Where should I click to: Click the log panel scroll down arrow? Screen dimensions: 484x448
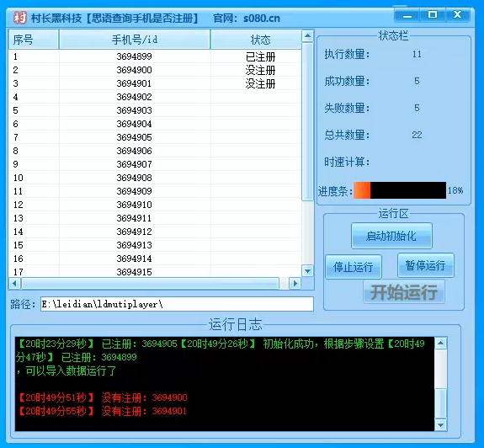[x=440, y=425]
